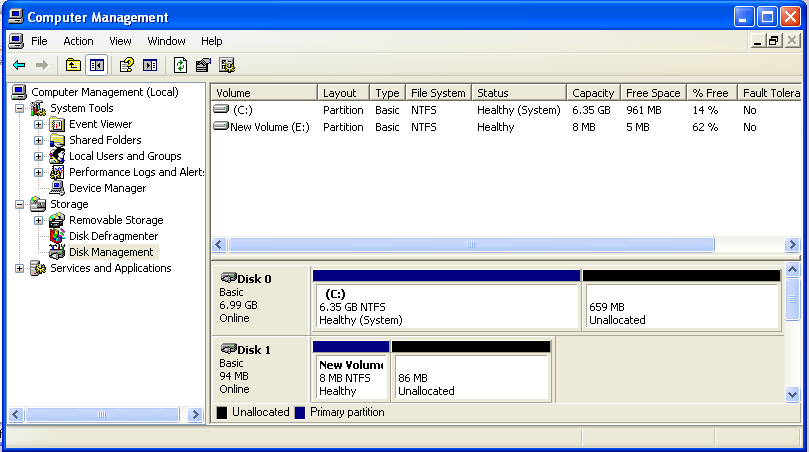Screen dimensions: 809x452
Task: Click the Forward arrow toolbar button
Action: [42, 65]
